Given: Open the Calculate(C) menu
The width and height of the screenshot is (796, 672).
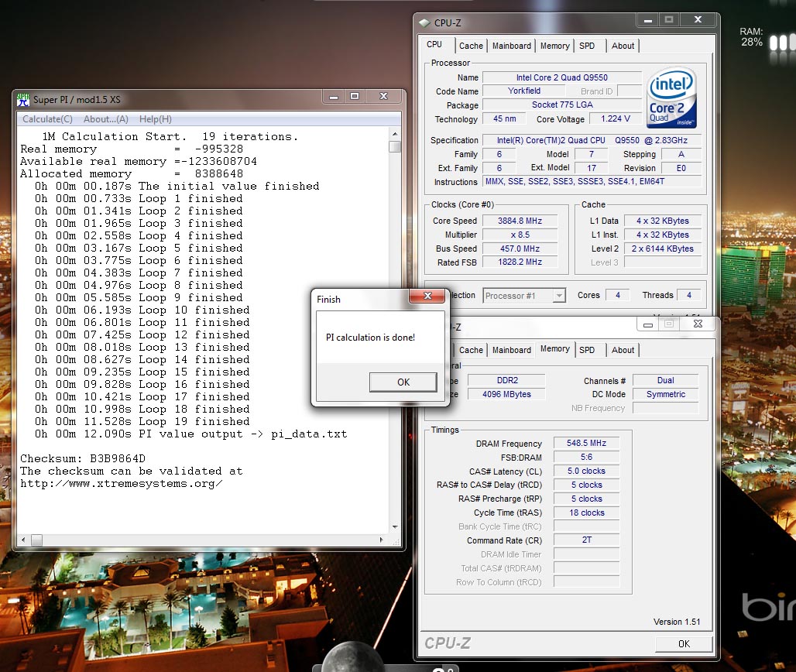Looking at the screenshot, I should coord(47,119).
